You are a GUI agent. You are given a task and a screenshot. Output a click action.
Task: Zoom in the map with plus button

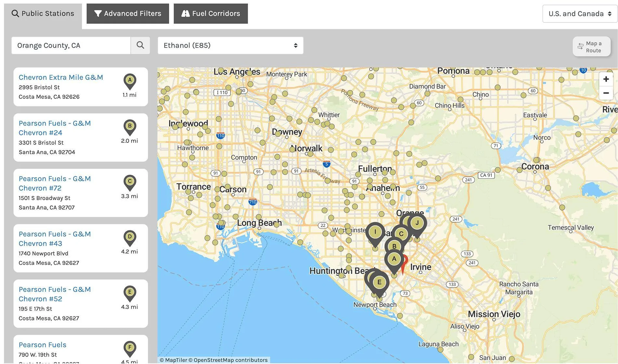pyautogui.click(x=606, y=79)
